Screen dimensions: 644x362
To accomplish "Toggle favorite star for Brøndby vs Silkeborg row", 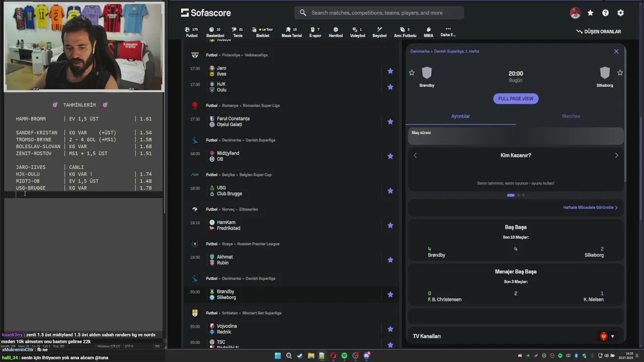I will (x=390, y=295).
